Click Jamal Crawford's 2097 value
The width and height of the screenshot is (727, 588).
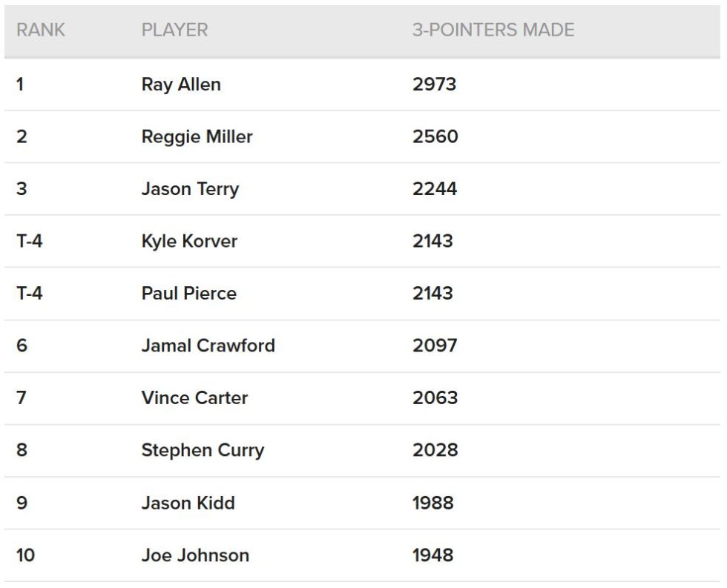[x=435, y=346]
